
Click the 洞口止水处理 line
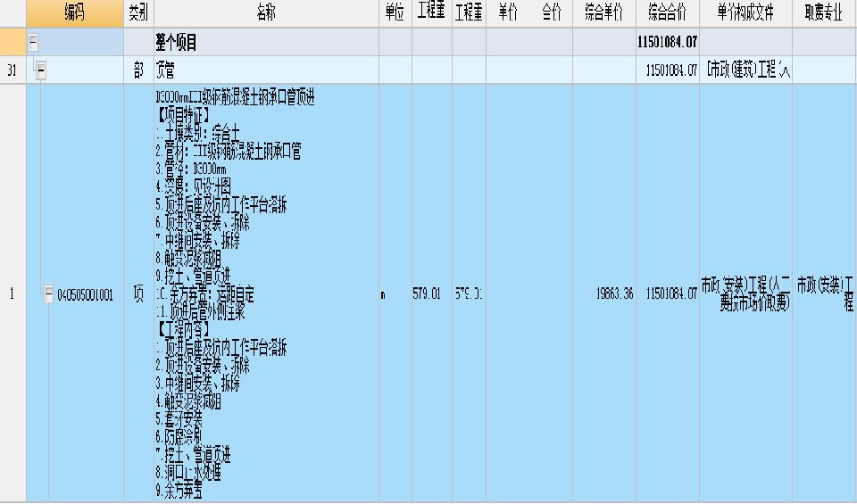tap(188, 472)
